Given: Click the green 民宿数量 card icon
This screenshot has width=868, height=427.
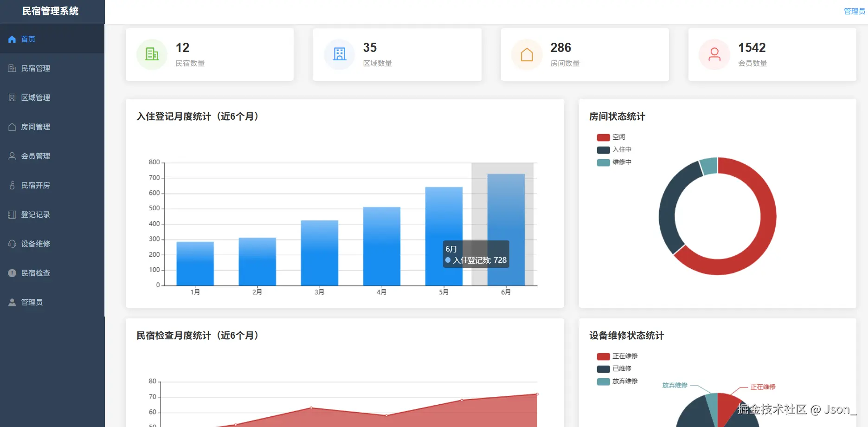Looking at the screenshot, I should click(152, 54).
